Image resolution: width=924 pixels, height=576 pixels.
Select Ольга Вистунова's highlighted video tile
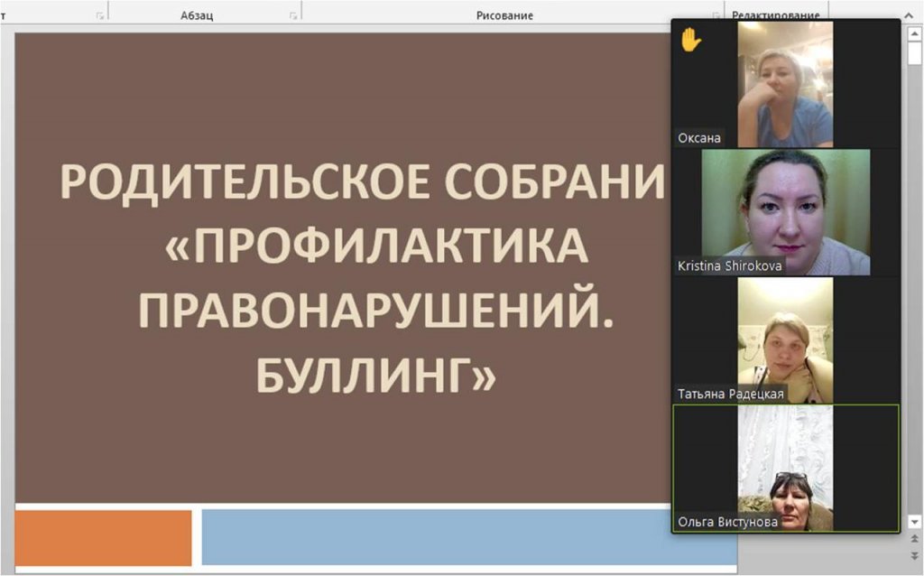785,468
